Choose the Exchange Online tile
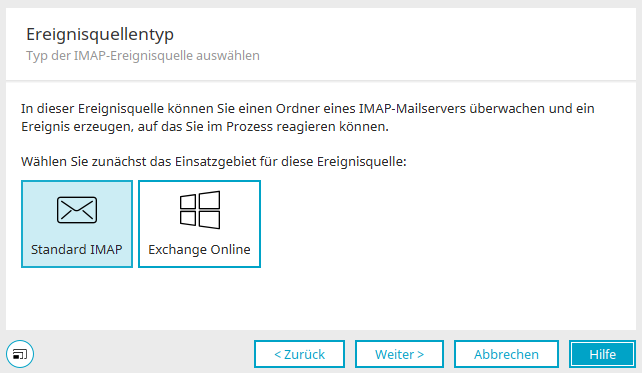Screen dimensions: 642x373 (199, 224)
